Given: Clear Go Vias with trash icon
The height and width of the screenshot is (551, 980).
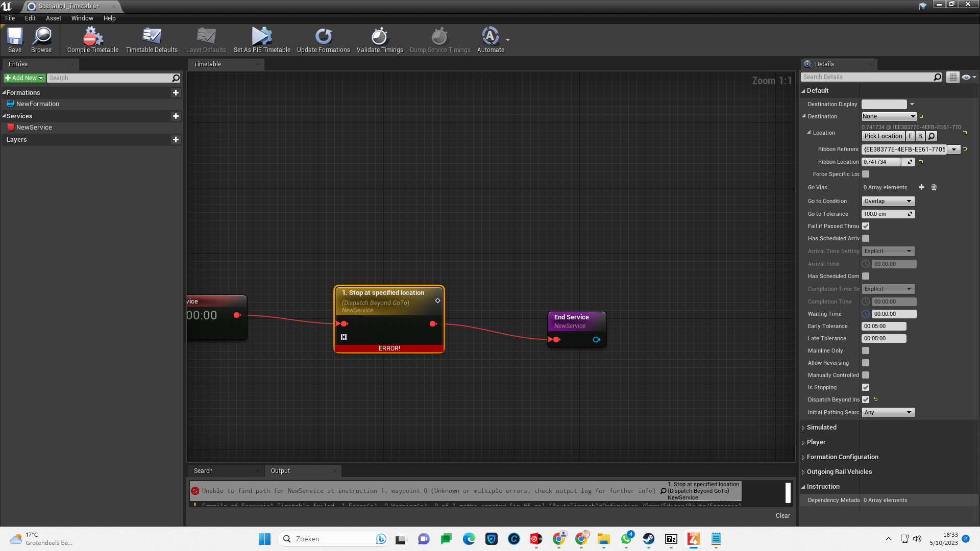Looking at the screenshot, I should pyautogui.click(x=934, y=187).
